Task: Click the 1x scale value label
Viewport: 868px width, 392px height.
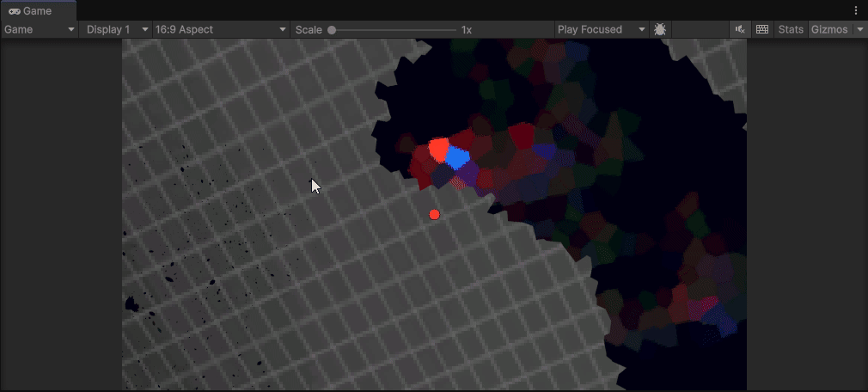Action: 467,30
